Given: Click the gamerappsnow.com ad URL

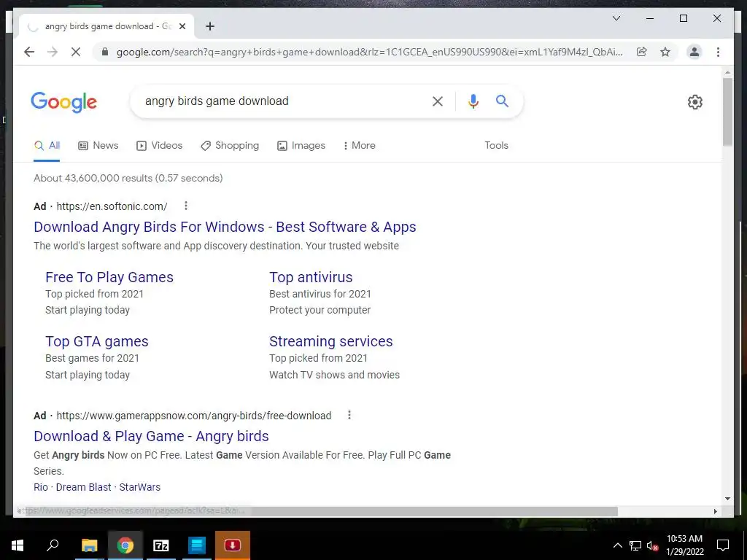Looking at the screenshot, I should point(194,416).
